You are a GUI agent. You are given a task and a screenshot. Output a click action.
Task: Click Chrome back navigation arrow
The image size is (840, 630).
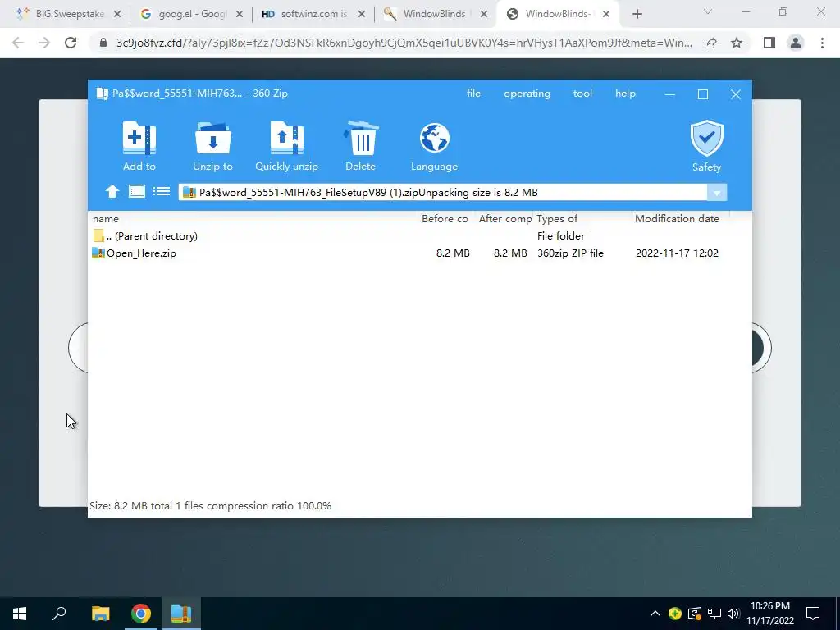18,43
